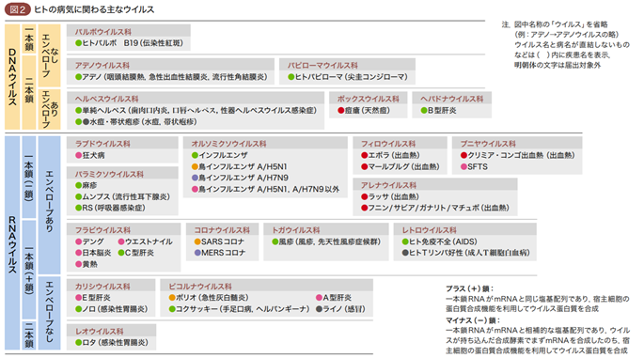This screenshot has width=644, height=358.
Task: Select the 単純ヘルペス entry
Action: click(x=196, y=111)
